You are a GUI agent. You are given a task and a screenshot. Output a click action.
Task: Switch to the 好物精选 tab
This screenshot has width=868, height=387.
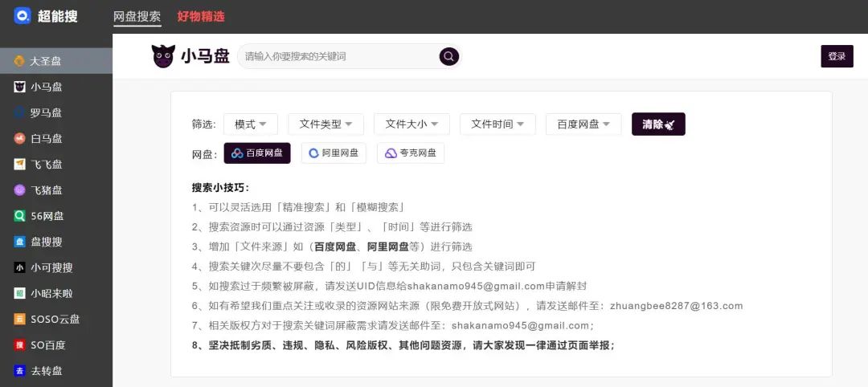[201, 16]
